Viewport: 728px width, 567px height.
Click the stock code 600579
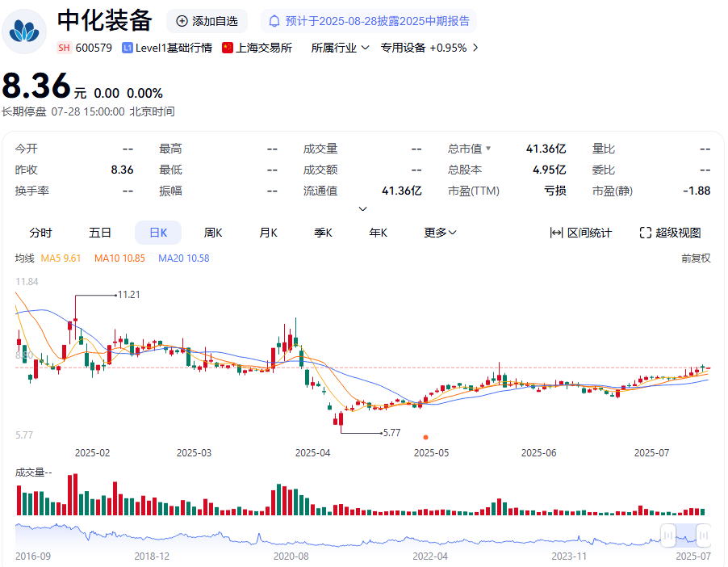point(94,48)
